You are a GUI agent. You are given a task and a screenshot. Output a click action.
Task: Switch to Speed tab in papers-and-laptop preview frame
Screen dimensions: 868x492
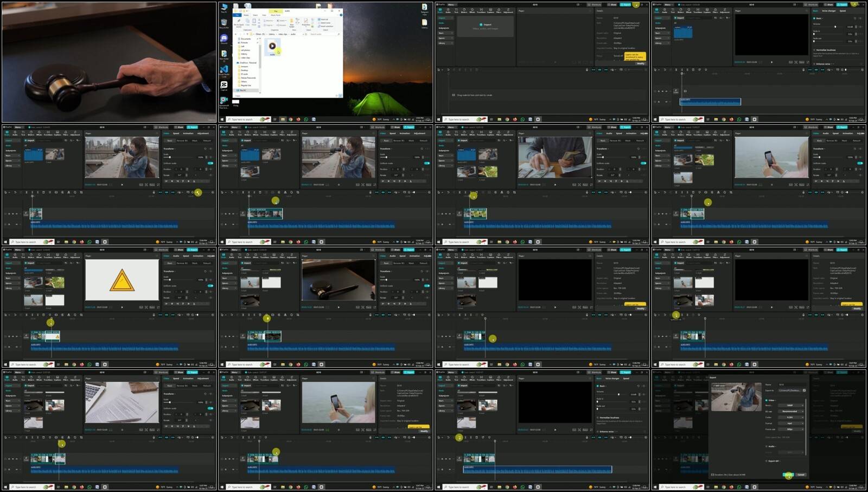(176, 379)
